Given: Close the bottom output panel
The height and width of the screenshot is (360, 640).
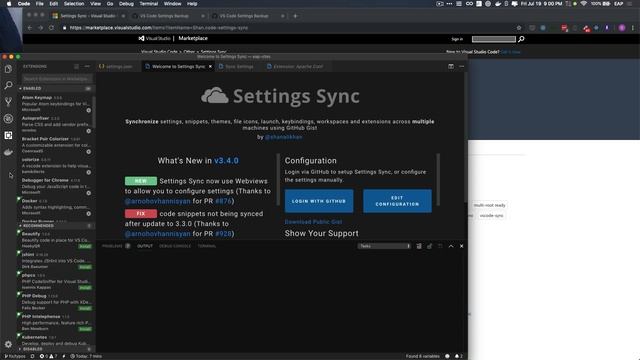Looking at the screenshot, I should [462, 246].
